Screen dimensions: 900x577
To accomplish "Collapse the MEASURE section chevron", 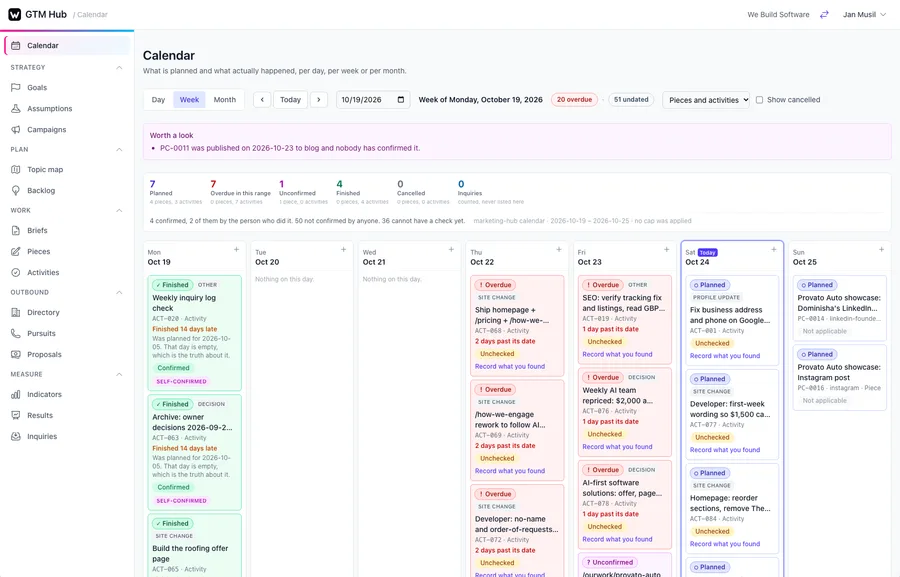I will point(119,374).
